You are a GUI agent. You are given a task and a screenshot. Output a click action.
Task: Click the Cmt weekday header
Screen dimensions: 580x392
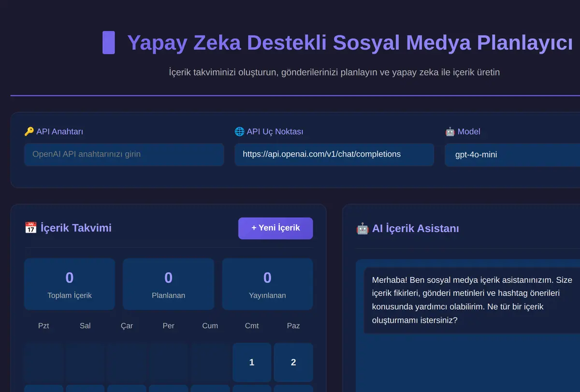(x=252, y=326)
